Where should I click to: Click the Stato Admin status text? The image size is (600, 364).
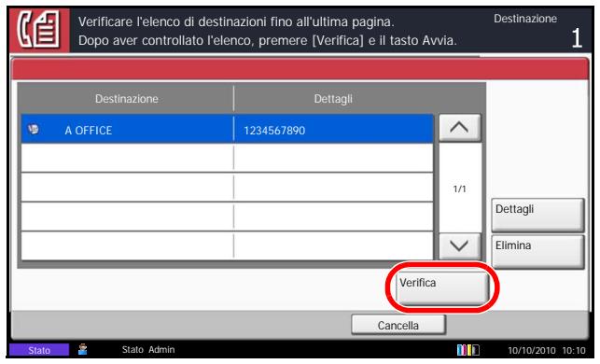tap(148, 349)
